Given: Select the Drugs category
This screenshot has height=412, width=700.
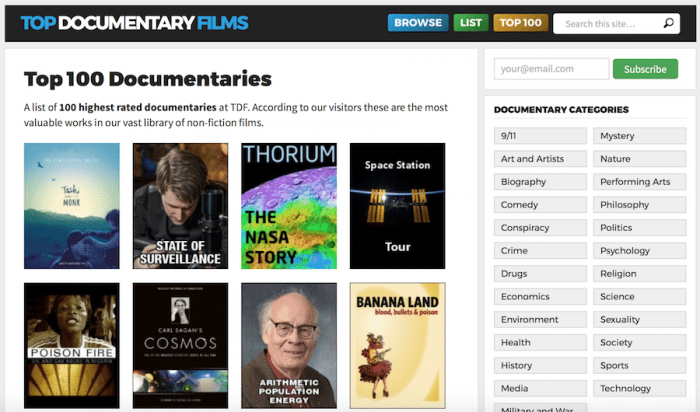Looking at the screenshot, I should [x=540, y=274].
